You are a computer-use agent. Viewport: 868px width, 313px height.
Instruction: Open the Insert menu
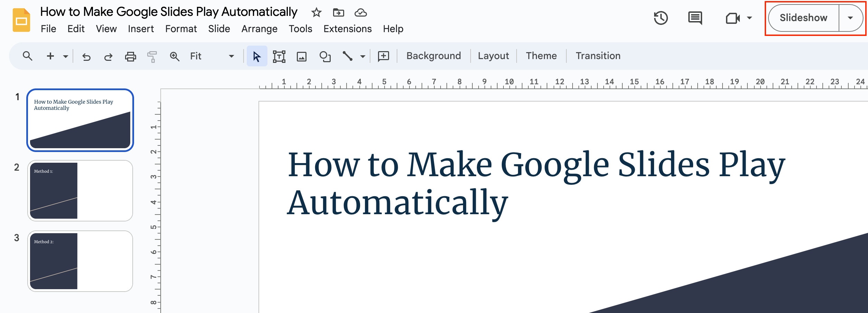[141, 29]
